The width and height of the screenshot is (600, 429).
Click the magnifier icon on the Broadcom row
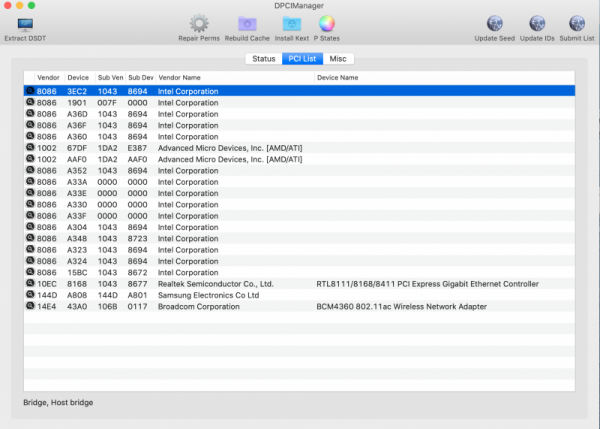pos(30,307)
